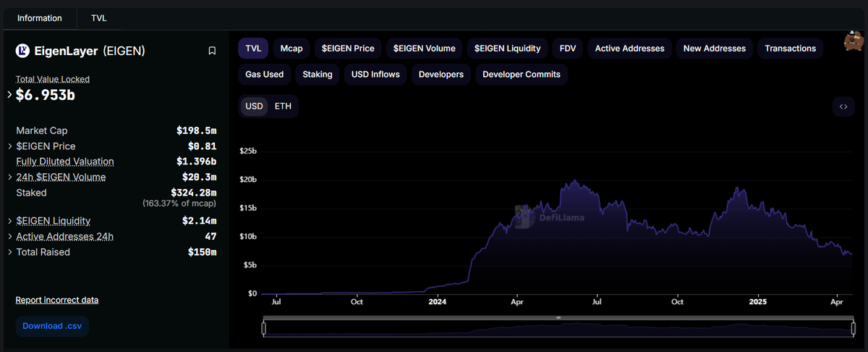Click the EigenLayer logo icon

pos(22,51)
